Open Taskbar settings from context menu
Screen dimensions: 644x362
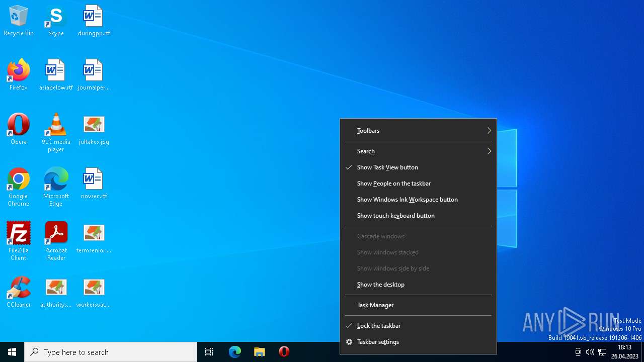pyautogui.click(x=418, y=342)
